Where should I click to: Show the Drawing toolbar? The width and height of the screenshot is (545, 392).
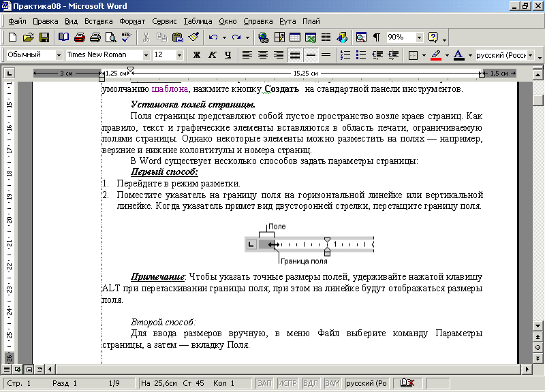click(x=342, y=37)
